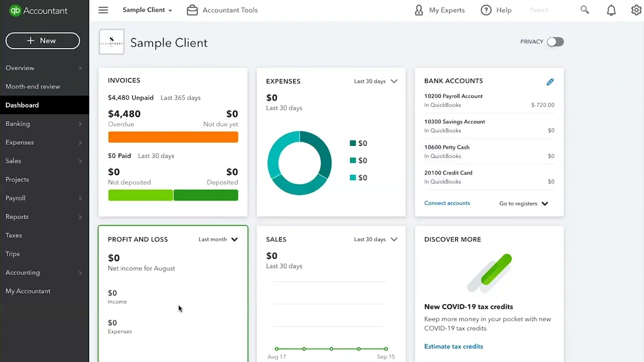644x362 pixels.
Task: Click the Help label in header
Action: tap(504, 10)
